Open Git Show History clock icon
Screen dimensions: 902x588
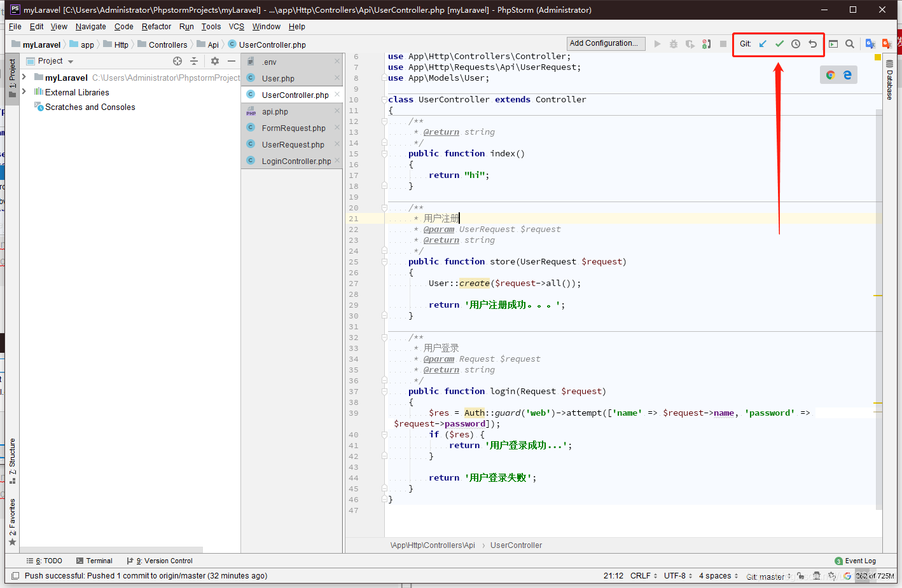coord(796,44)
